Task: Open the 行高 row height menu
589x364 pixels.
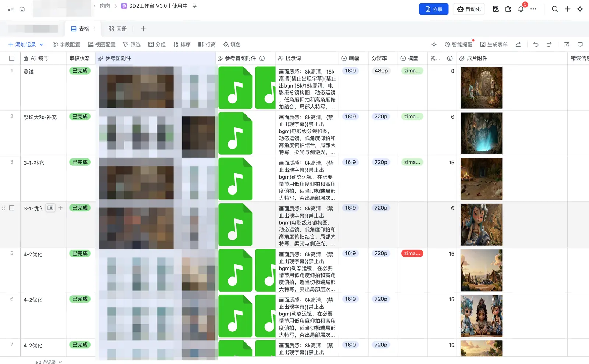Action: coord(207,44)
